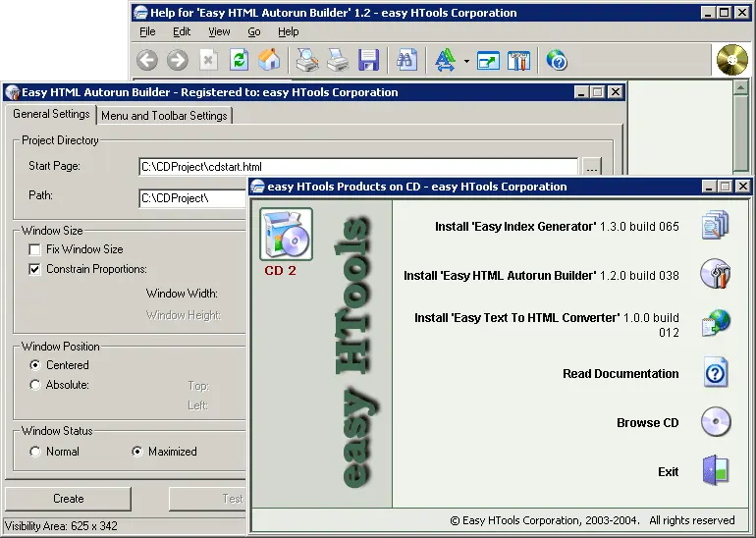Screen dimensions: 756x538
Task: Click the 'CD 2' label
Action: (280, 270)
